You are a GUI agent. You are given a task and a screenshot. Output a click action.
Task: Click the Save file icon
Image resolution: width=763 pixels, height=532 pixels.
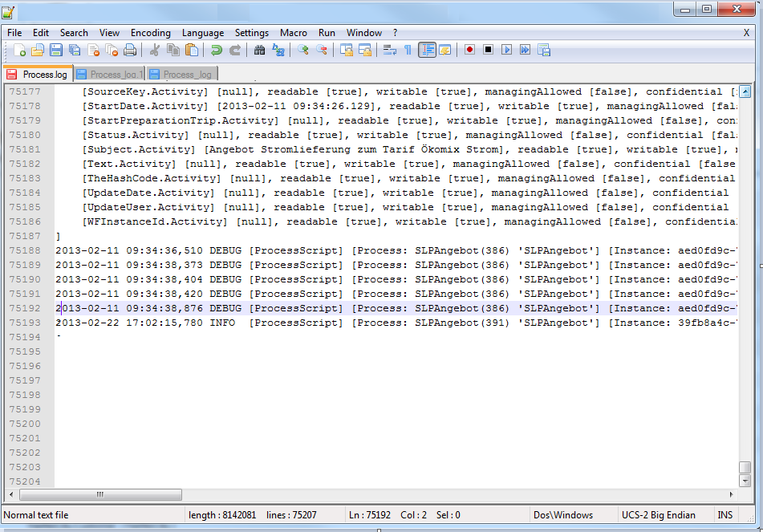click(x=56, y=51)
